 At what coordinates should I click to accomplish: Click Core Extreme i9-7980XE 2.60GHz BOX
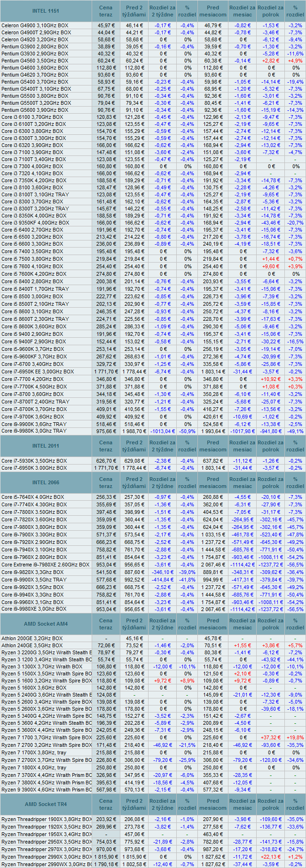click(45, 565)
